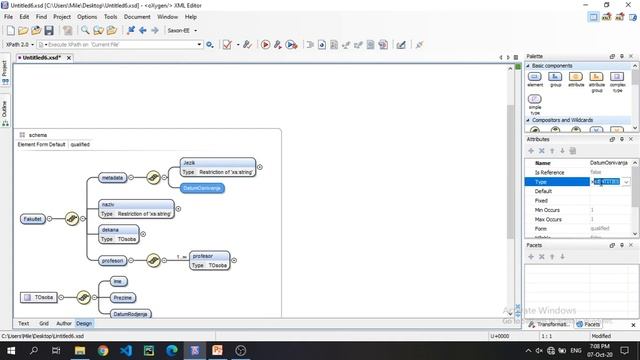The width and height of the screenshot is (640, 360).
Task: Open Microsoft Edge from the taskbar
Action: click(172, 351)
